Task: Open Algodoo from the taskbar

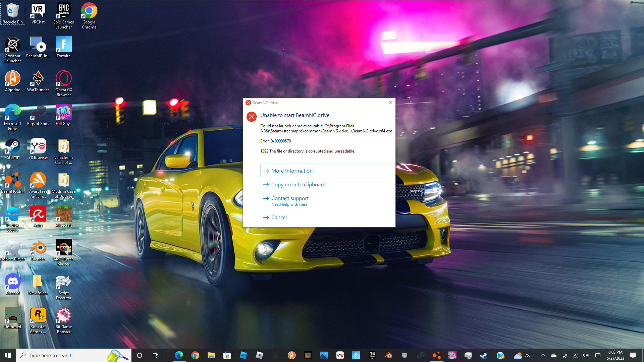Action: [x=292, y=355]
